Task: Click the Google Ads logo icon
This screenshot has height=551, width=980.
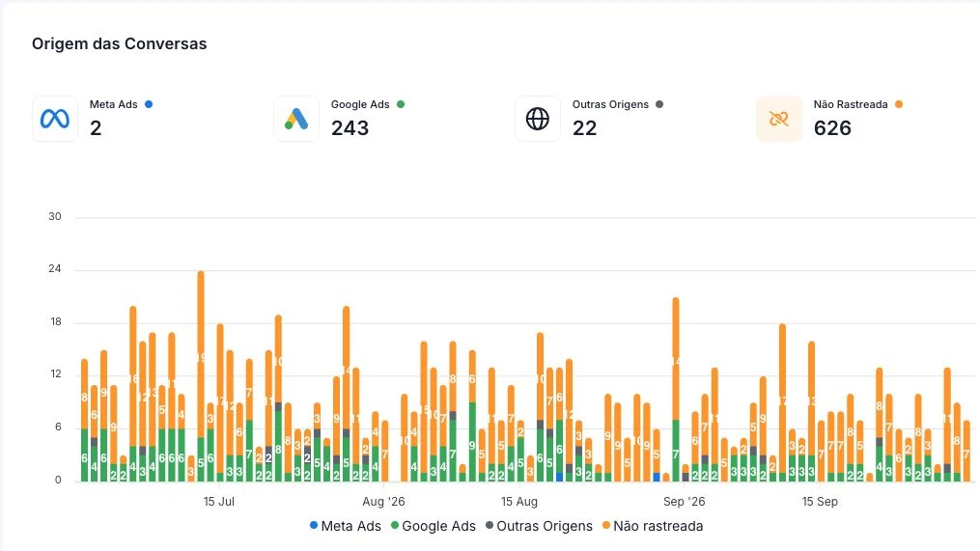Action: [x=296, y=119]
